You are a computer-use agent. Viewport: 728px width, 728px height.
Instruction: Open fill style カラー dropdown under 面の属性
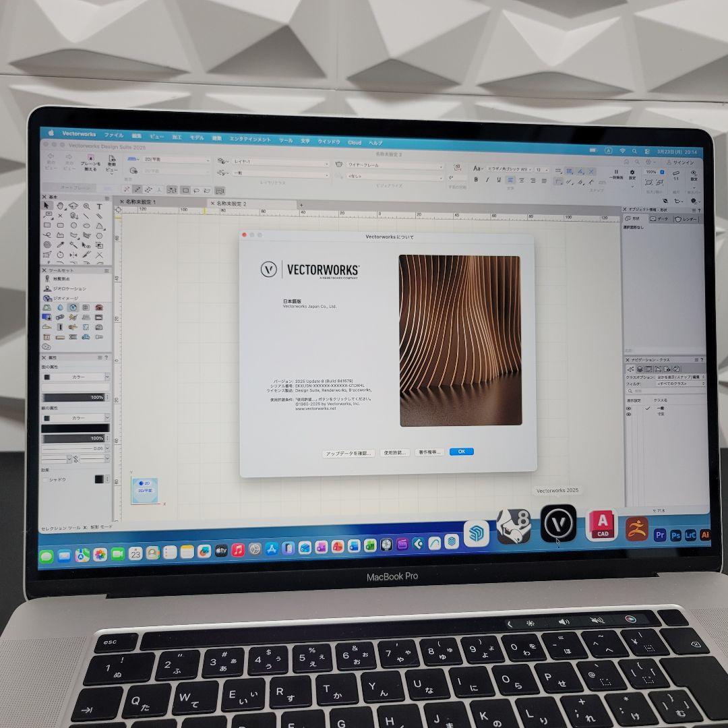[x=76, y=377]
